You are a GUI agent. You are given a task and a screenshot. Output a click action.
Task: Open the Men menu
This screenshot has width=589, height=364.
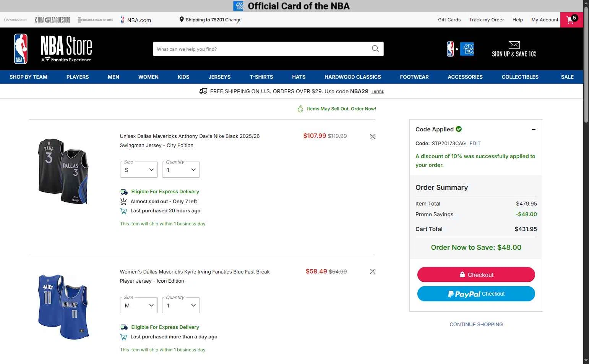(x=114, y=77)
